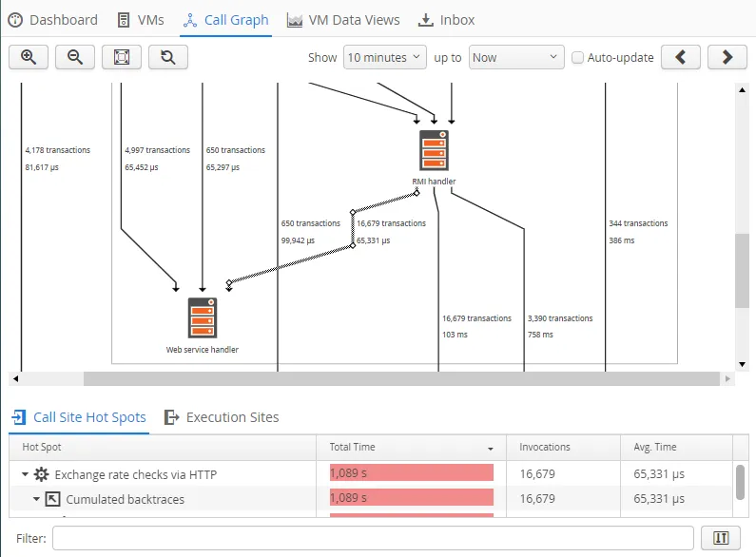Click the Total Time column header

click(x=411, y=447)
